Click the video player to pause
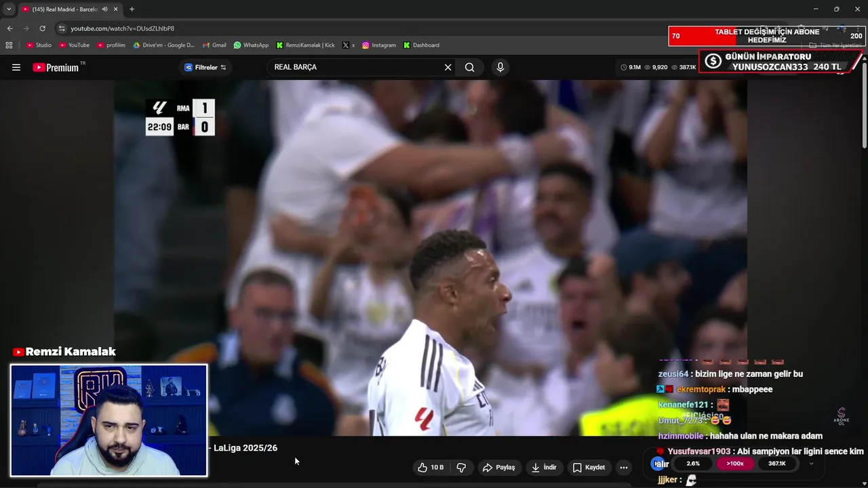This screenshot has height=488, width=868. click(430, 258)
